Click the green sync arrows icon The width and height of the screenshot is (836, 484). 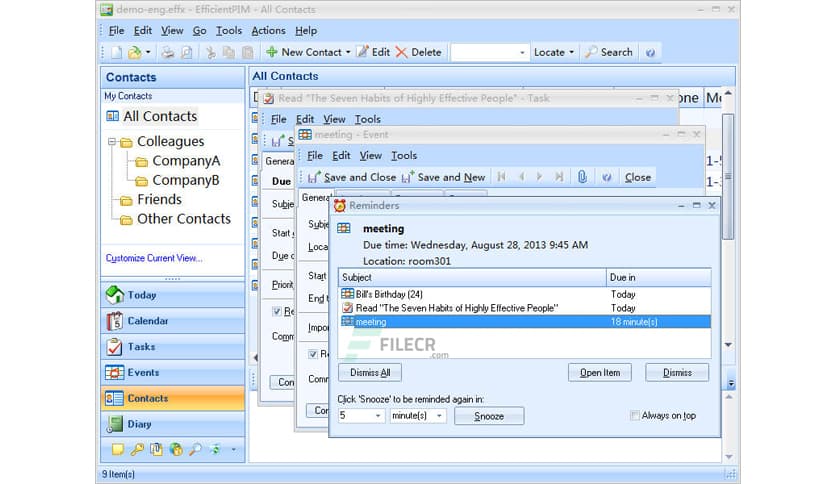215,449
